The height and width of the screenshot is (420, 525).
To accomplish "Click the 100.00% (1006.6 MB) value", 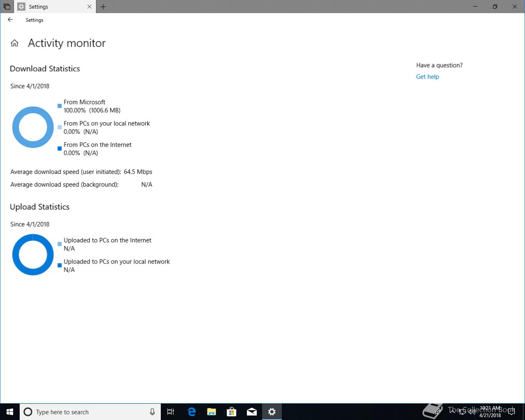I will 92,110.
